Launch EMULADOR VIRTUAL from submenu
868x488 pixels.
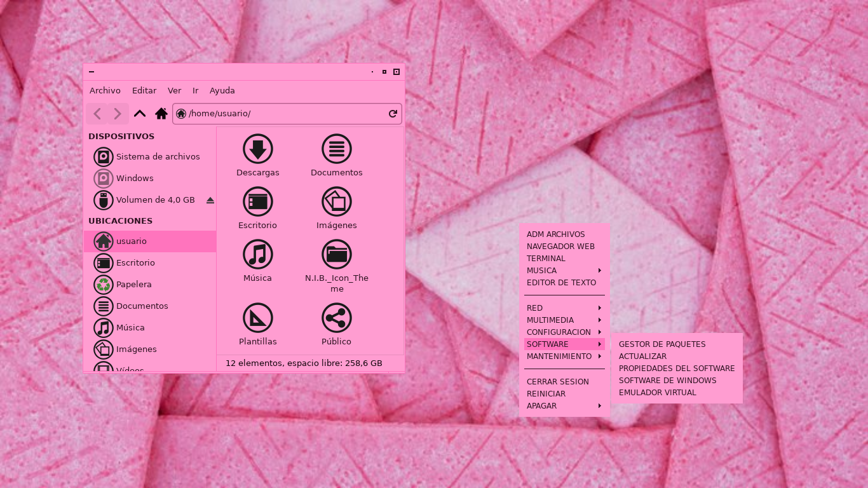click(677, 393)
